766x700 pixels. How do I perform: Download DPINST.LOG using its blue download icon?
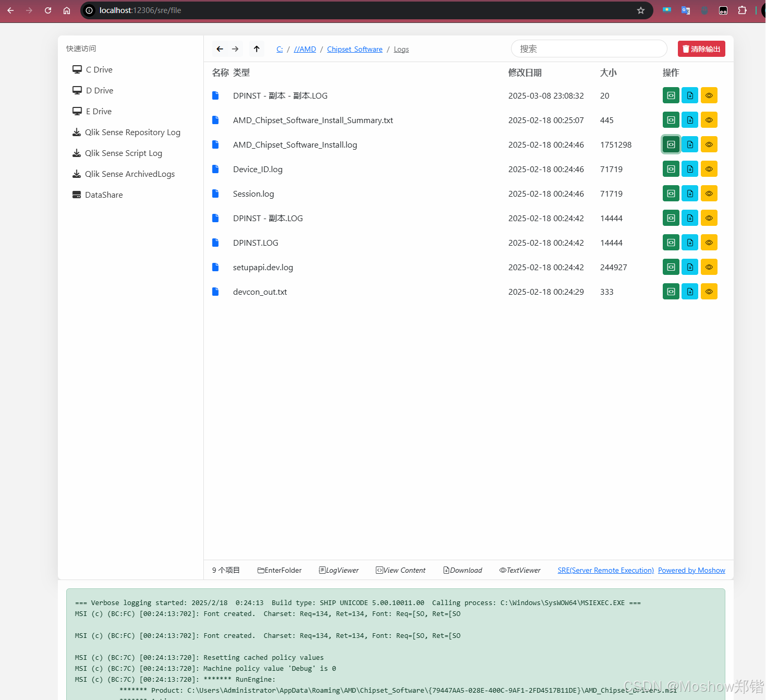[x=689, y=242]
